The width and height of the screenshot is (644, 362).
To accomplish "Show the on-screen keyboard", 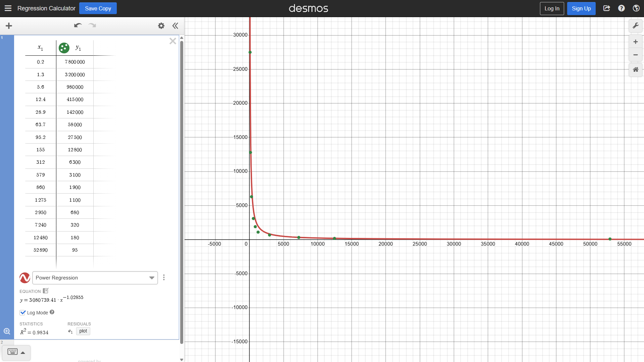I will [x=12, y=352].
